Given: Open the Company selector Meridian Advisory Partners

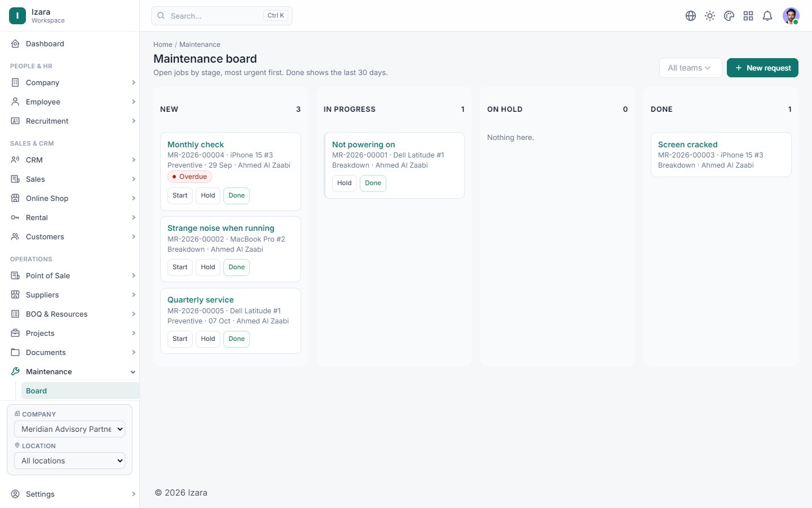Looking at the screenshot, I should 69,429.
